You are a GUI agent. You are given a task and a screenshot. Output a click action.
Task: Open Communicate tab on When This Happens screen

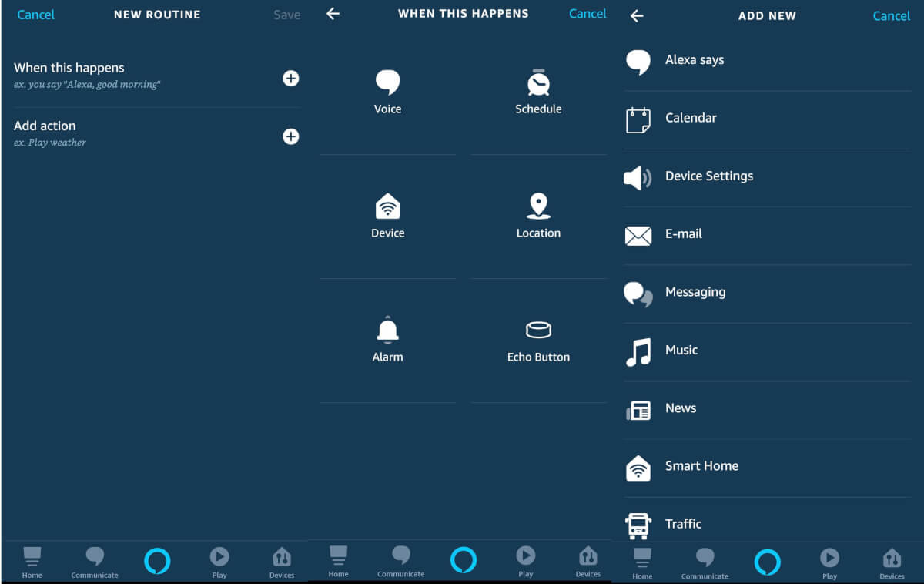point(401,560)
